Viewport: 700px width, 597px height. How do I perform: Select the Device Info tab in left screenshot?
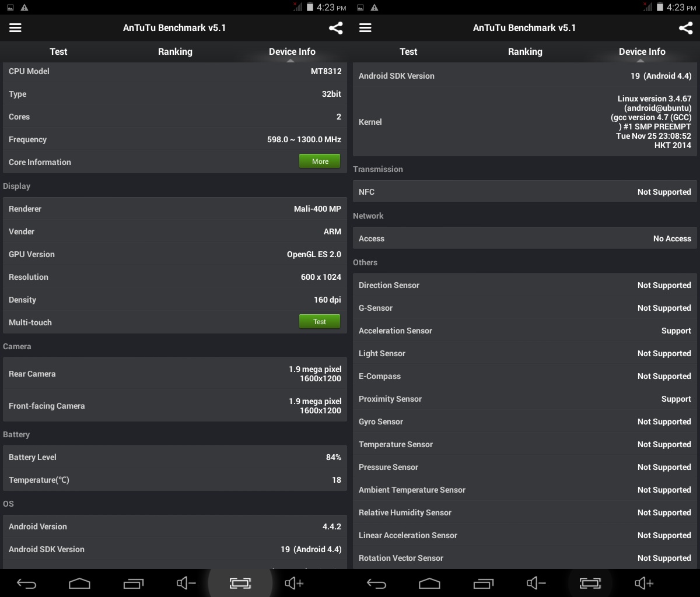pos(292,51)
